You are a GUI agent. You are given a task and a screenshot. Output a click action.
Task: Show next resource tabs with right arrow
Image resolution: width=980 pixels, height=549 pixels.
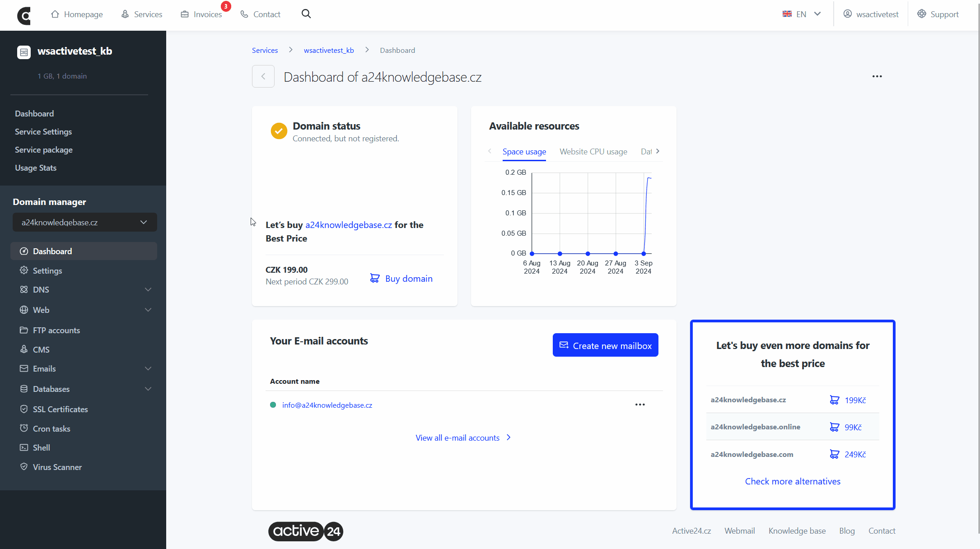pos(658,151)
